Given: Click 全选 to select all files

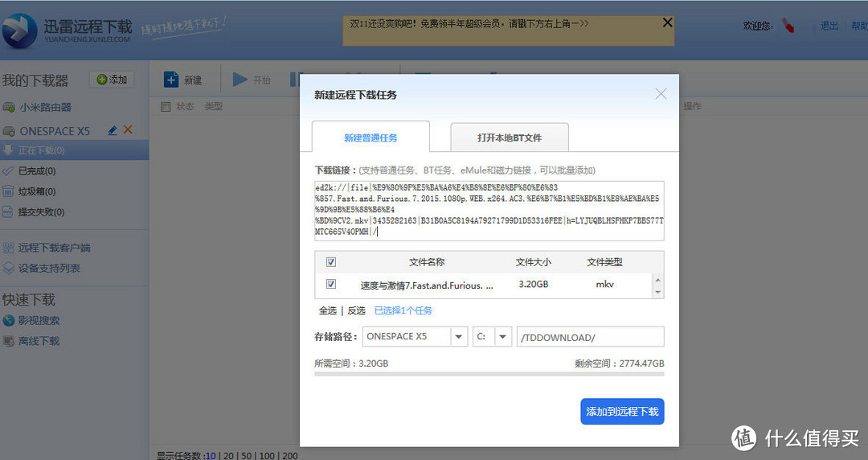Looking at the screenshot, I should click(x=328, y=310).
